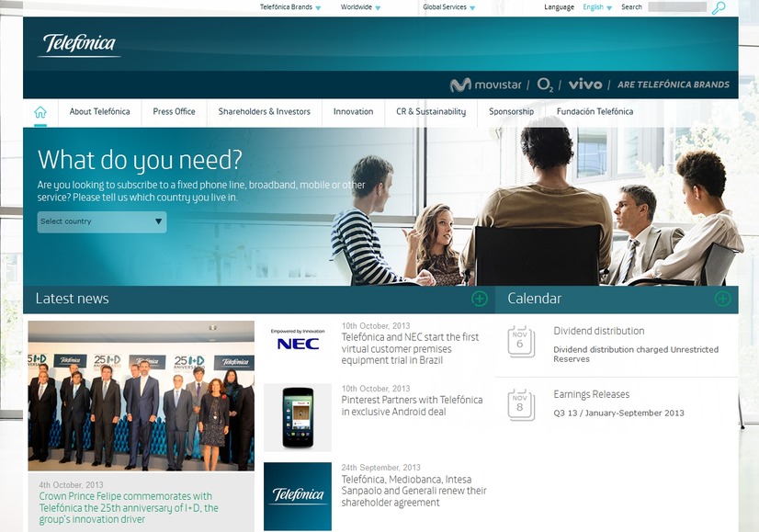
Task: Click the Calendar section heading
Action: [x=535, y=299]
